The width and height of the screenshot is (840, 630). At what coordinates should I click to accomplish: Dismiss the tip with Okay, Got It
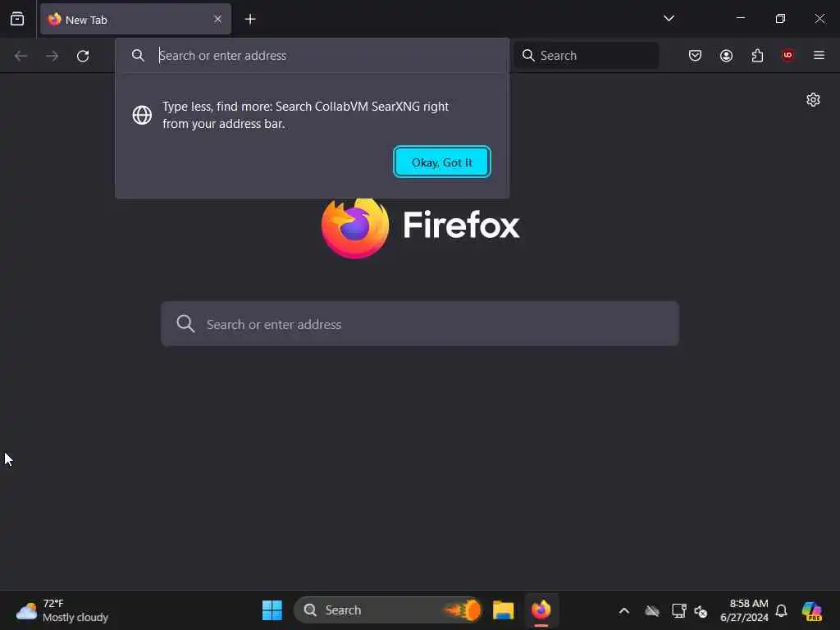click(x=442, y=162)
